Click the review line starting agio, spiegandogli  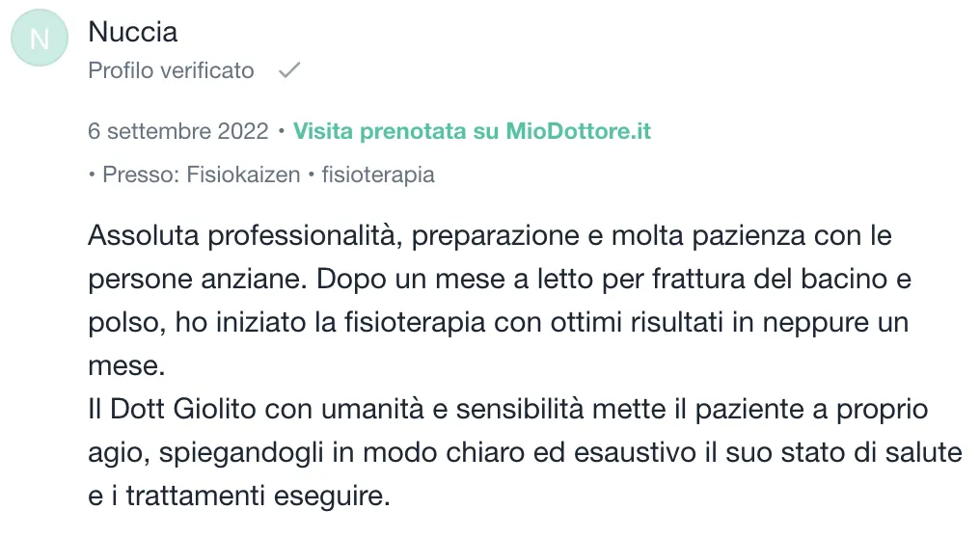click(x=525, y=453)
